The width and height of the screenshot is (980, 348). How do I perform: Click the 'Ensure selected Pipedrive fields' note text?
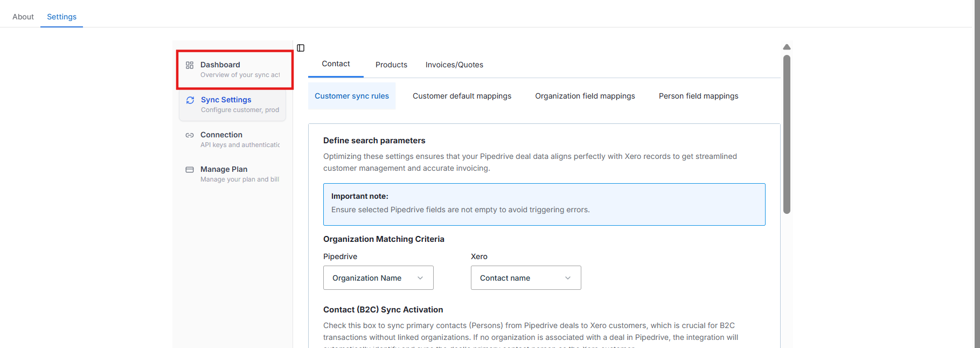(x=461, y=210)
